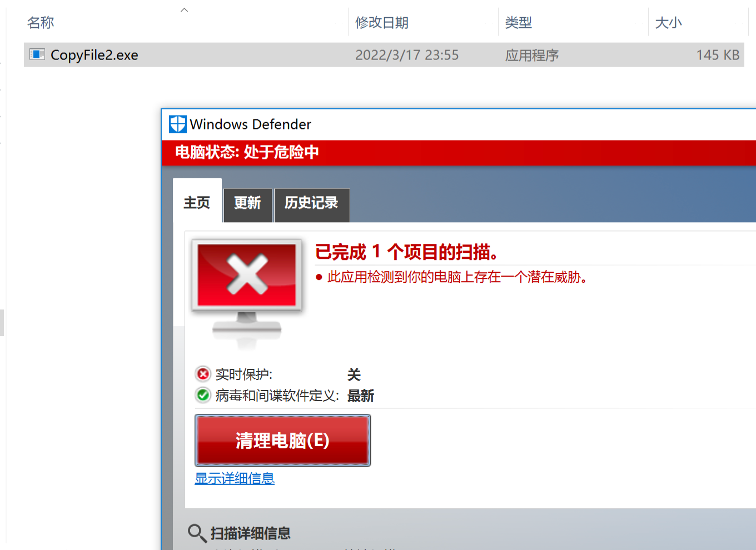
Task: Click the 扫描详细信息 section heading
Action: pyautogui.click(x=251, y=533)
